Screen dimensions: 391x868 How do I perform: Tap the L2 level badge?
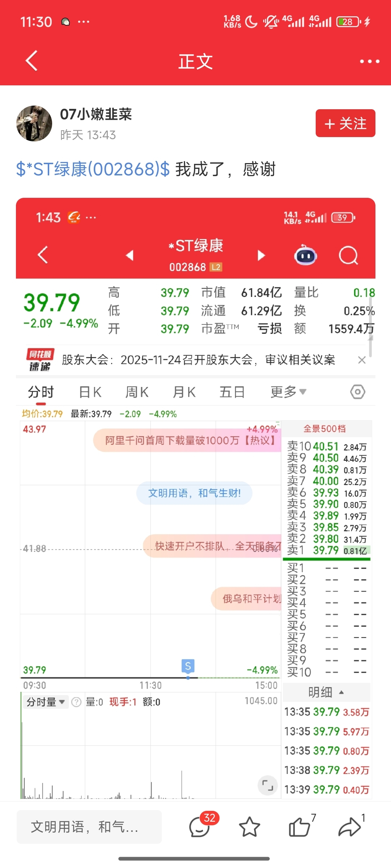point(216,267)
